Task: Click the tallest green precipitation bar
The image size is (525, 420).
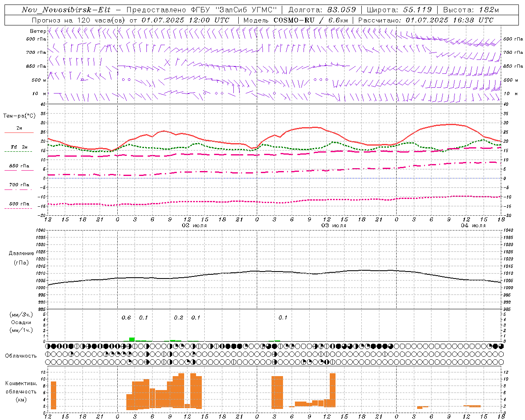Action: coord(132,339)
